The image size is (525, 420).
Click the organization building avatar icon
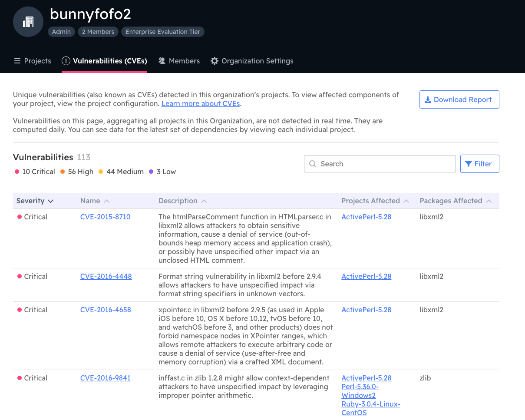click(x=28, y=22)
